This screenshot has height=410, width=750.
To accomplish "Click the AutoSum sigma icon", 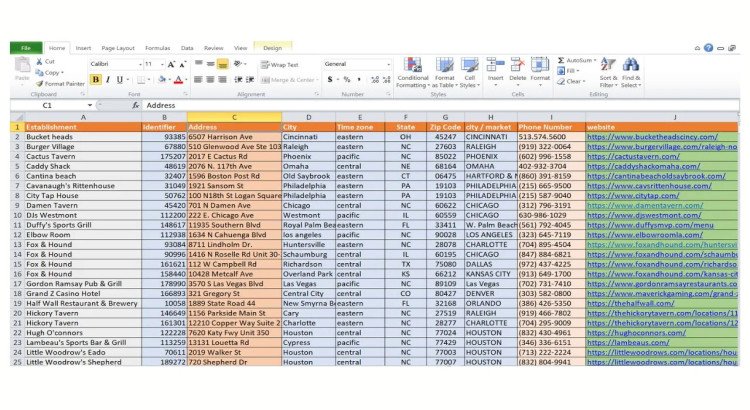I will pyautogui.click(x=561, y=60).
